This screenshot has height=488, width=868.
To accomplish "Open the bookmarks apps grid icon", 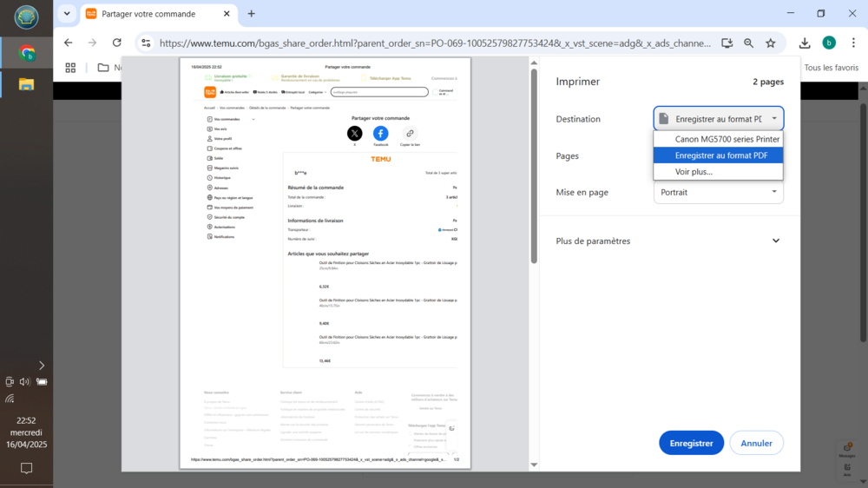I will pos(70,68).
